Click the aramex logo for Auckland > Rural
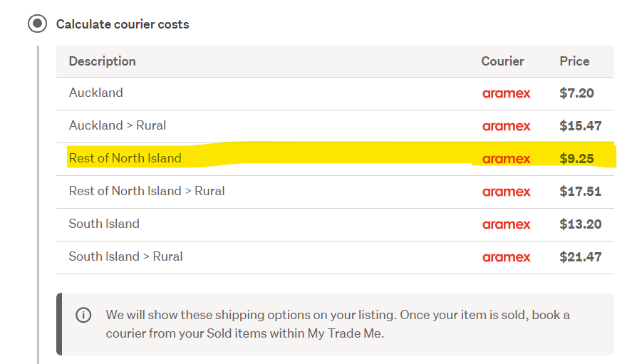 tap(506, 126)
